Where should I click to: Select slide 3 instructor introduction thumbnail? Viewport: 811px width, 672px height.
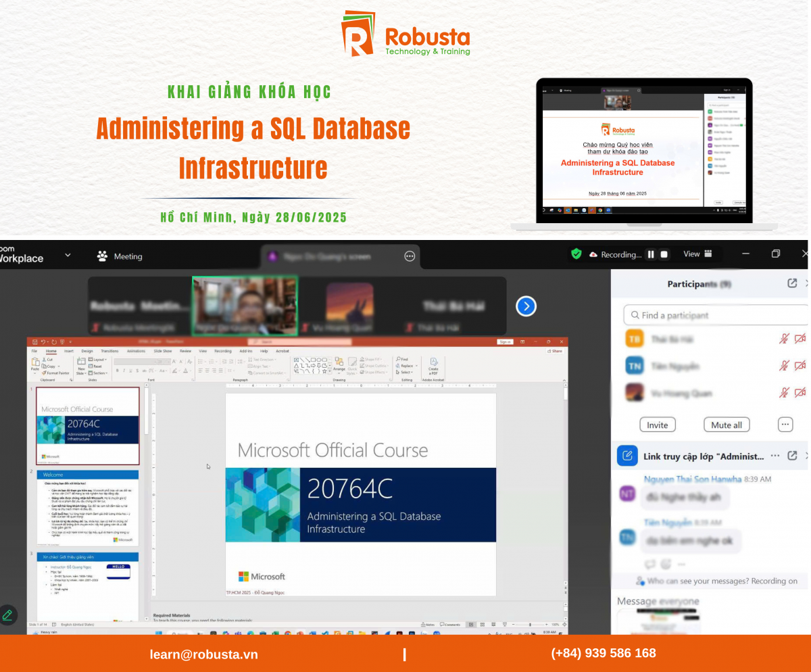pos(88,585)
